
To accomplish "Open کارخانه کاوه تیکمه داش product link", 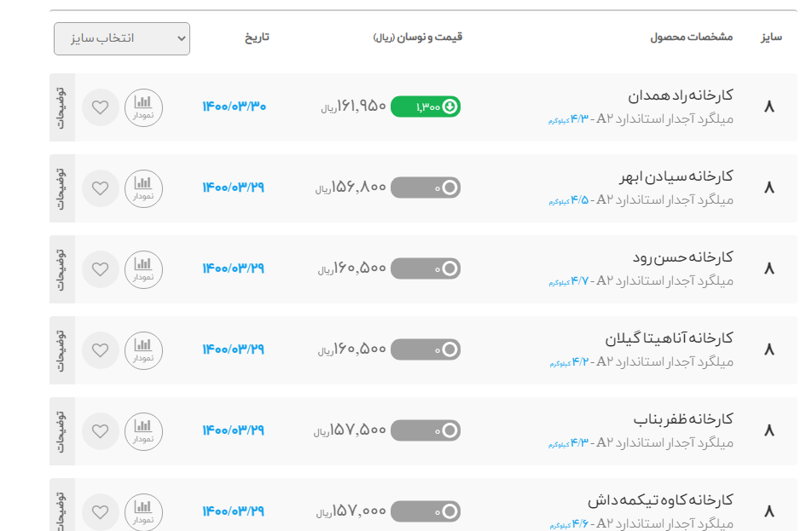I will click(x=660, y=500).
